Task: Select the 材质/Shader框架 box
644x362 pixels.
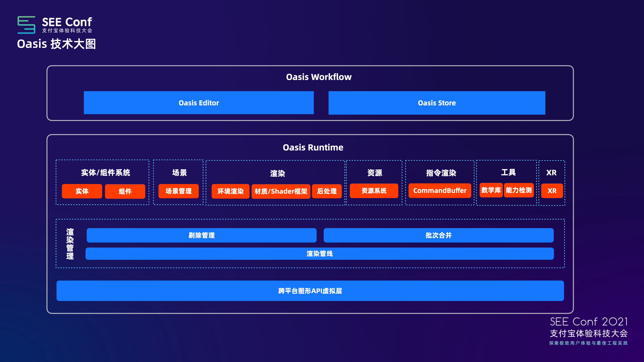Action: click(x=281, y=191)
